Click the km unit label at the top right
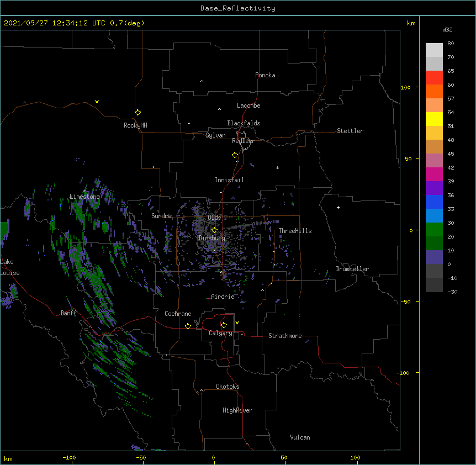 pyautogui.click(x=411, y=23)
